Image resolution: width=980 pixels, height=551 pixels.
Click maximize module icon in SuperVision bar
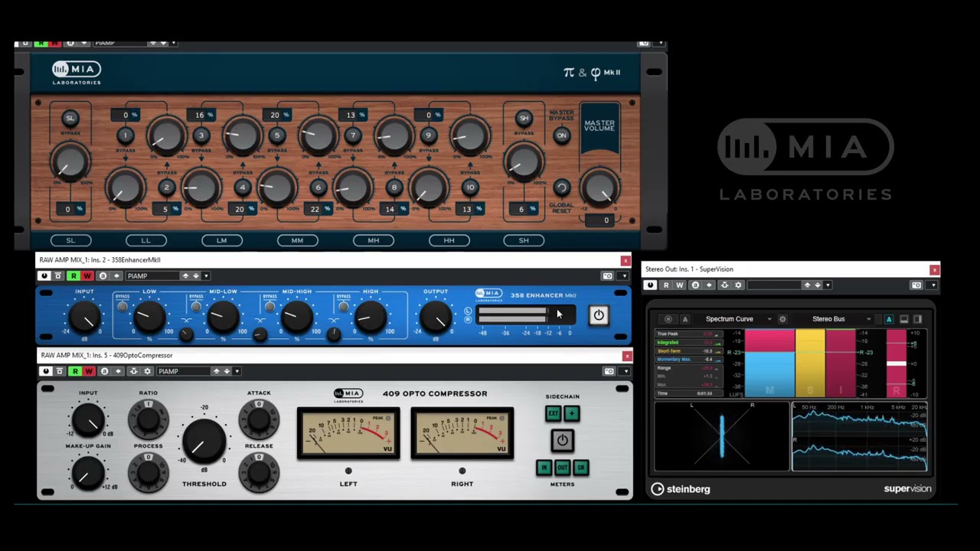pyautogui.click(x=904, y=319)
